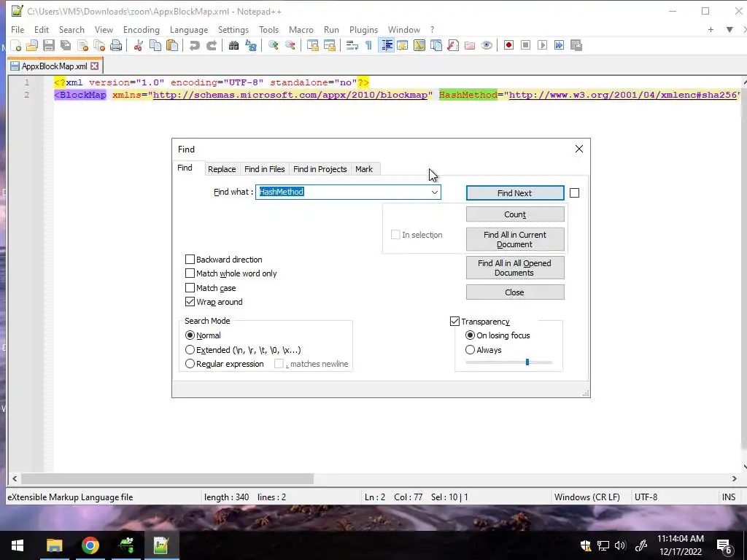
Task: Show all characters pilcrow icon
Action: 368,45
